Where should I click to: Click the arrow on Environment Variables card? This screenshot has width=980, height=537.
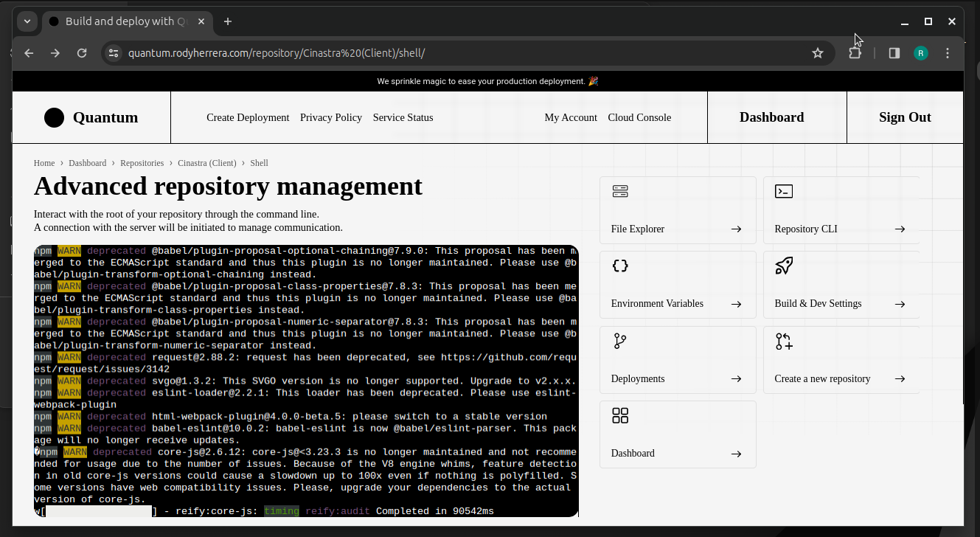[x=736, y=304]
